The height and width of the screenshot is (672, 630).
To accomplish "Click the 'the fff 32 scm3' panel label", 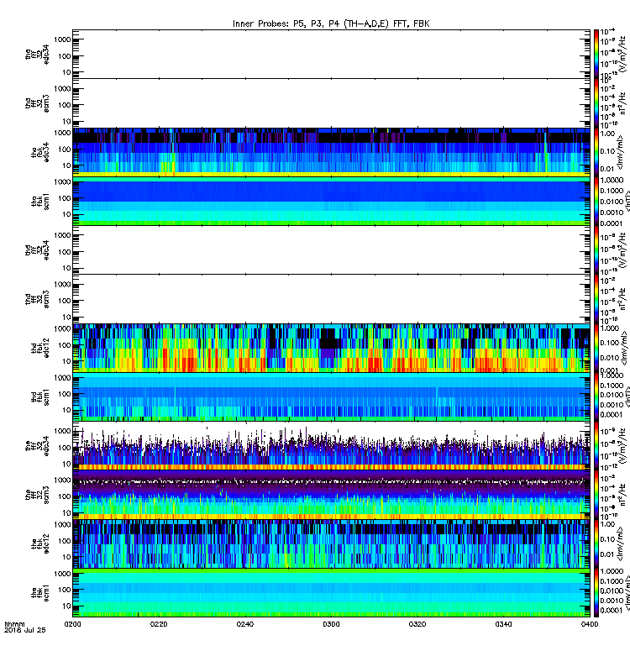I will [x=37, y=495].
